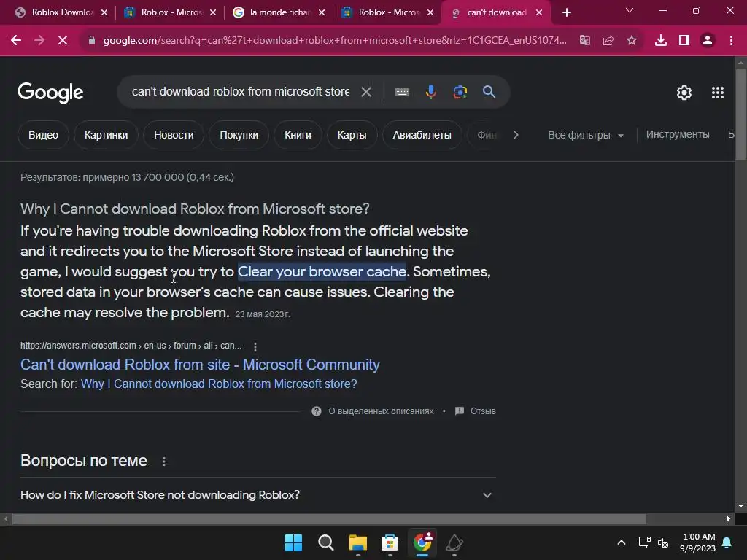Select the Покупки filter chip
This screenshot has height=560, width=747.
pyautogui.click(x=239, y=135)
